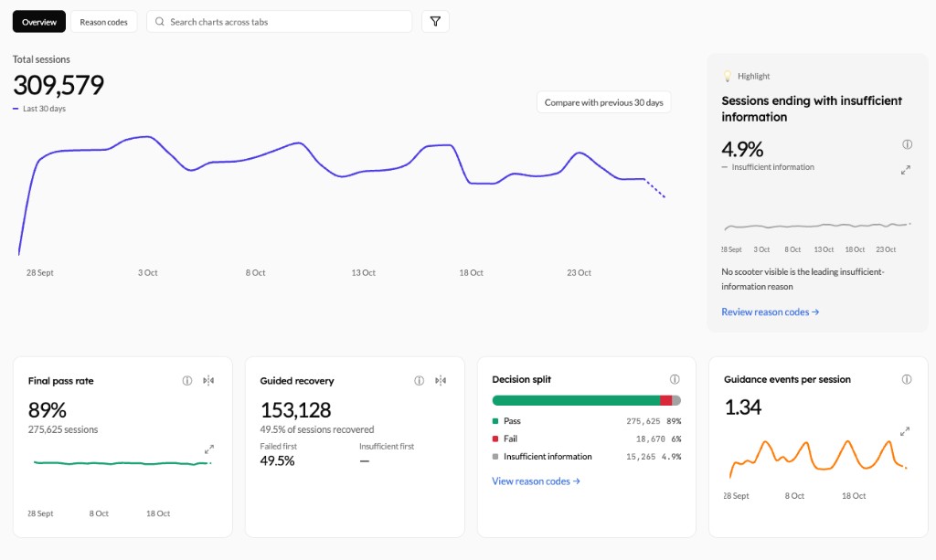Click the 15,265 insufficient information count
This screenshot has height=560, width=936.
pyautogui.click(x=641, y=457)
